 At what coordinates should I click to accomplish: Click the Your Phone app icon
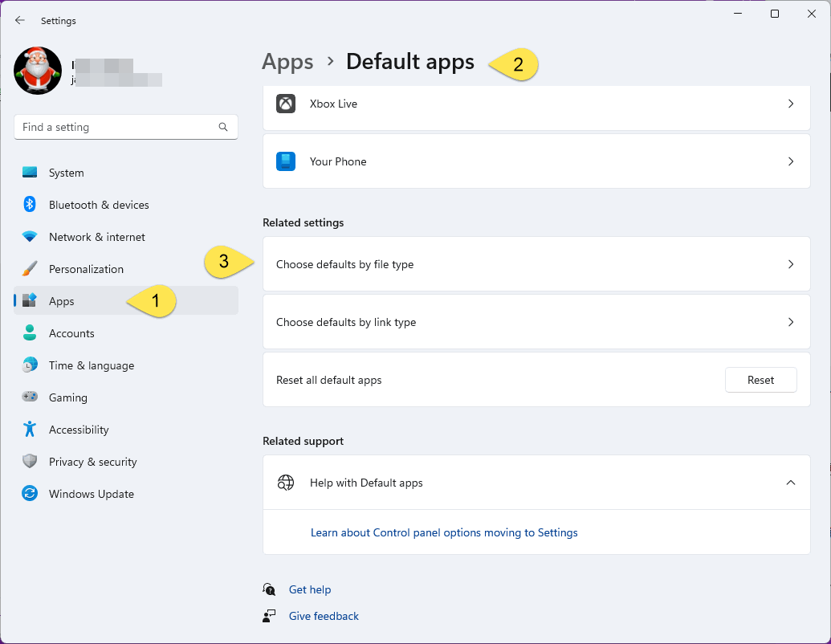286,161
